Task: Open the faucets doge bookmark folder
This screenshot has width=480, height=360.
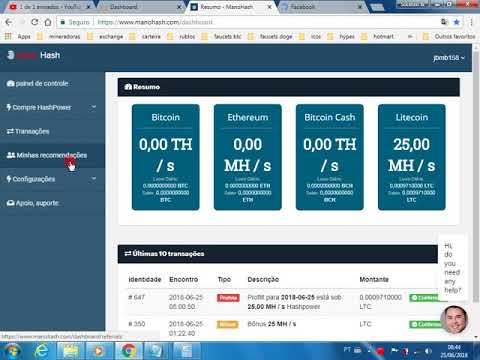Action: [270, 36]
